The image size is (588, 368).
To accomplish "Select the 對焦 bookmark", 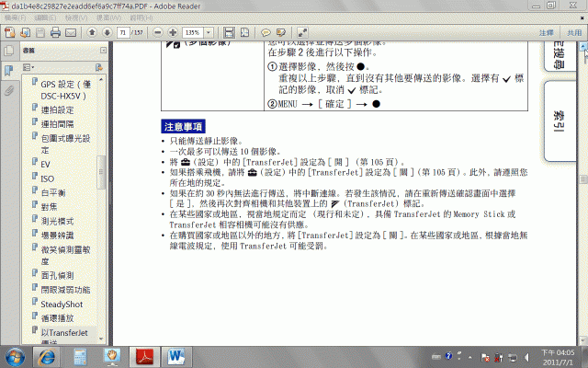I will tap(49, 207).
